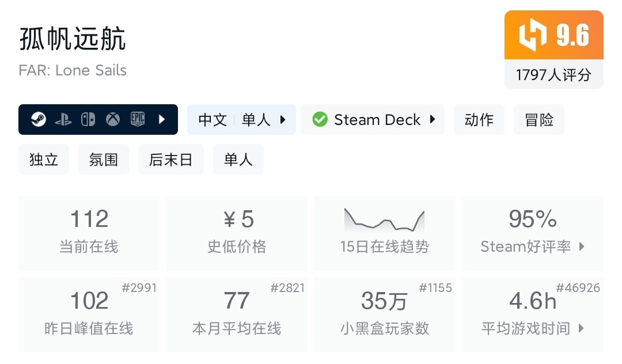Click the Nintendo Switch platform icon

[x=88, y=120]
